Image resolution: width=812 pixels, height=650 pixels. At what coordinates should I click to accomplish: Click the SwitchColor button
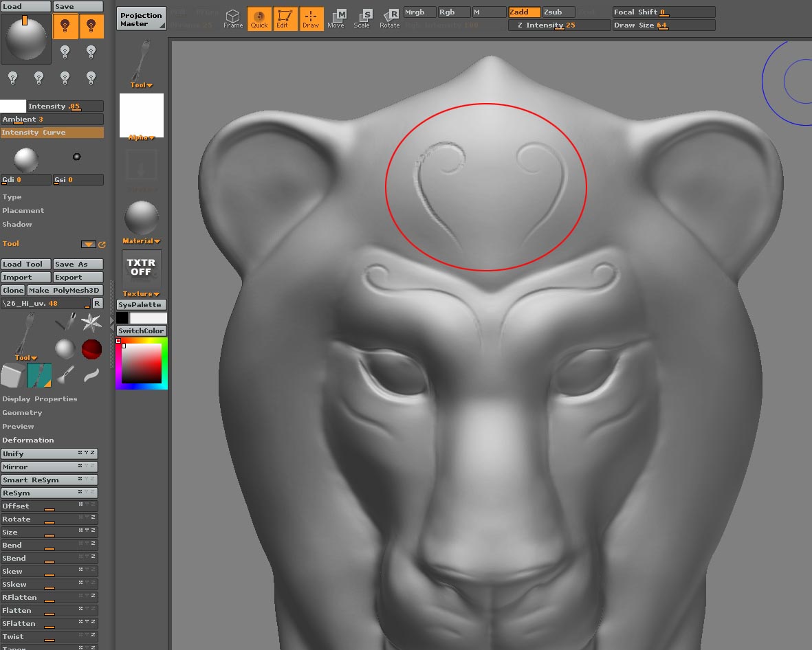point(142,330)
